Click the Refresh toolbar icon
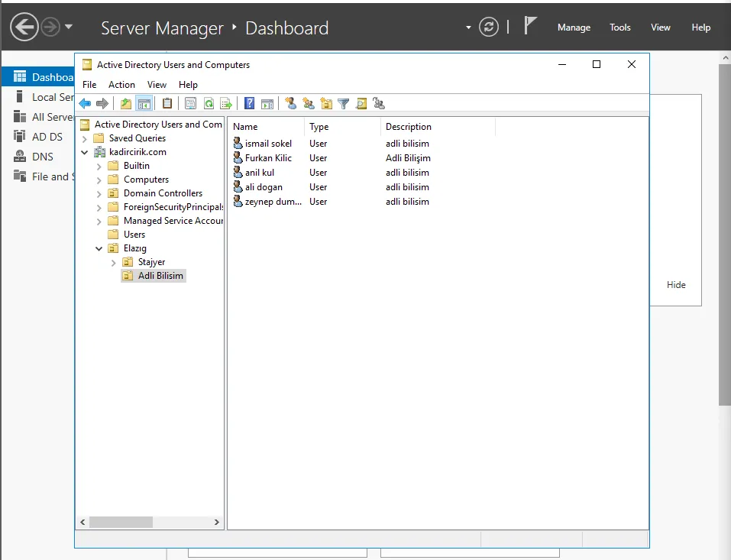Screen dimensions: 731x560 click(209, 103)
